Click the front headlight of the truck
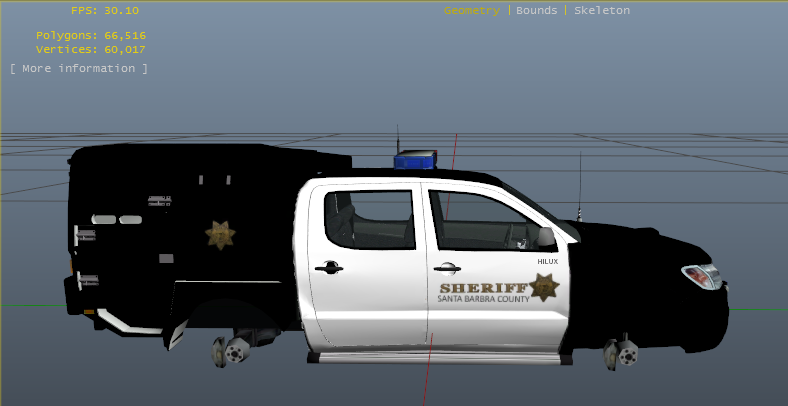This screenshot has width=788, height=406. coord(700,276)
